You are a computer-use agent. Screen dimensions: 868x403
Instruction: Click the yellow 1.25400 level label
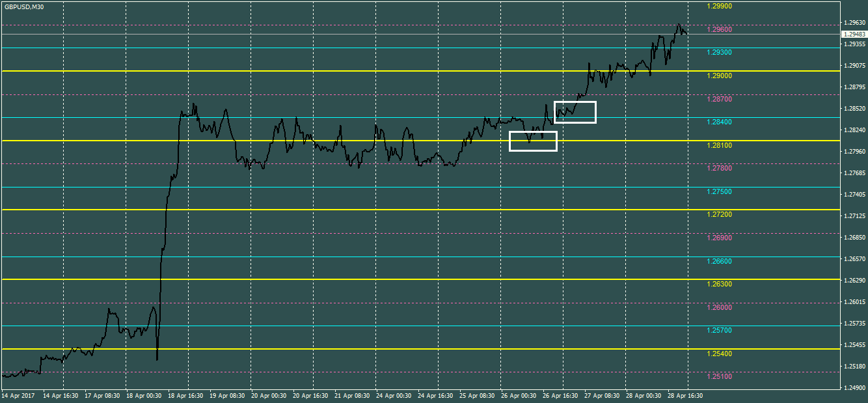719,354
